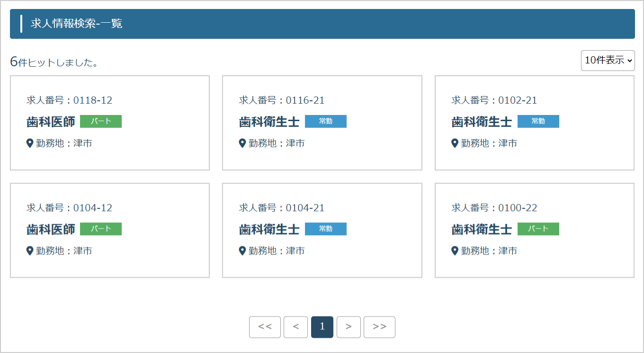Click location pin icon in job 0104-12
Image resolution: width=644 pixels, height=353 pixels.
click(30, 250)
